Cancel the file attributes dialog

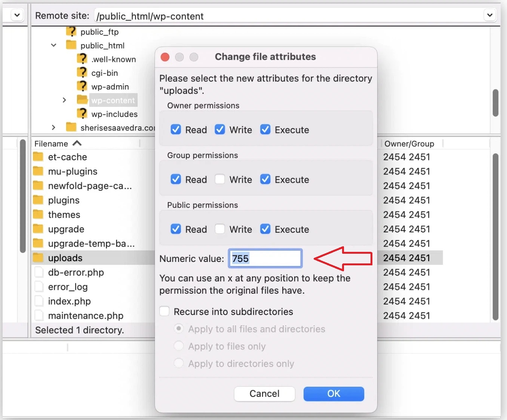pyautogui.click(x=264, y=393)
